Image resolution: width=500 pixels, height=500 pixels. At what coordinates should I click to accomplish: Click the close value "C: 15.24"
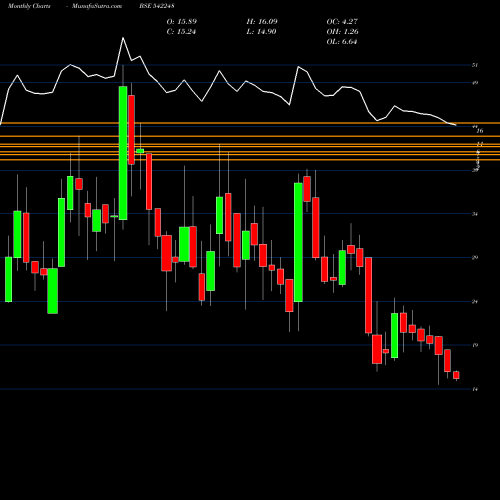pyautogui.click(x=181, y=32)
